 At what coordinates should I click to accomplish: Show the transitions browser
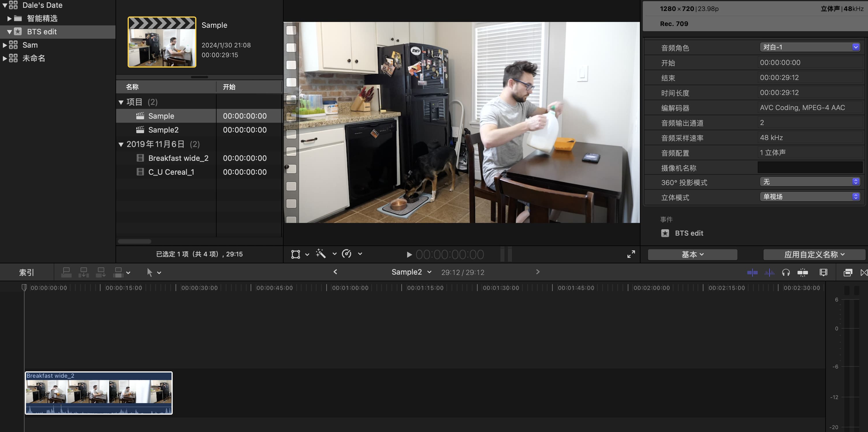[864, 272]
